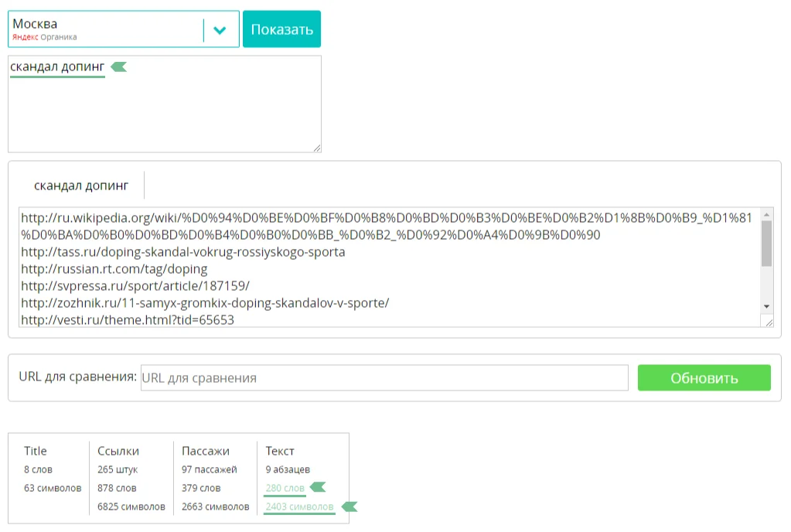
Task: Click the 2403 символов link
Action: point(299,507)
